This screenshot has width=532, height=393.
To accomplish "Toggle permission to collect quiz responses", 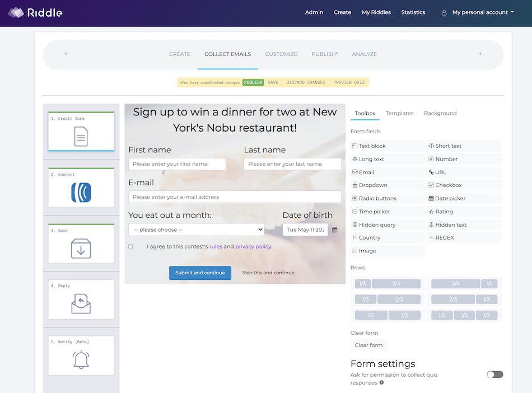I will pyautogui.click(x=494, y=375).
